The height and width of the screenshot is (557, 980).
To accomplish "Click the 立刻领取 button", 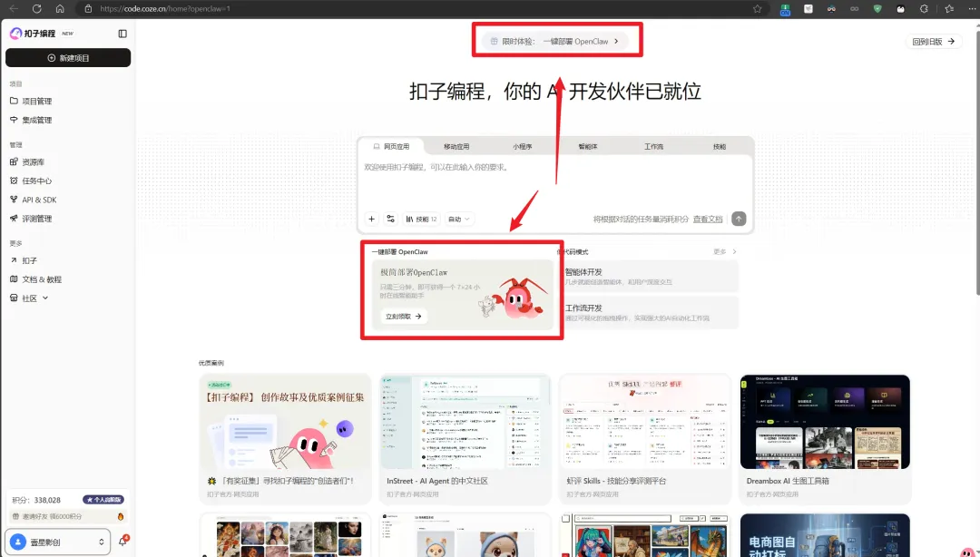I will [404, 317].
